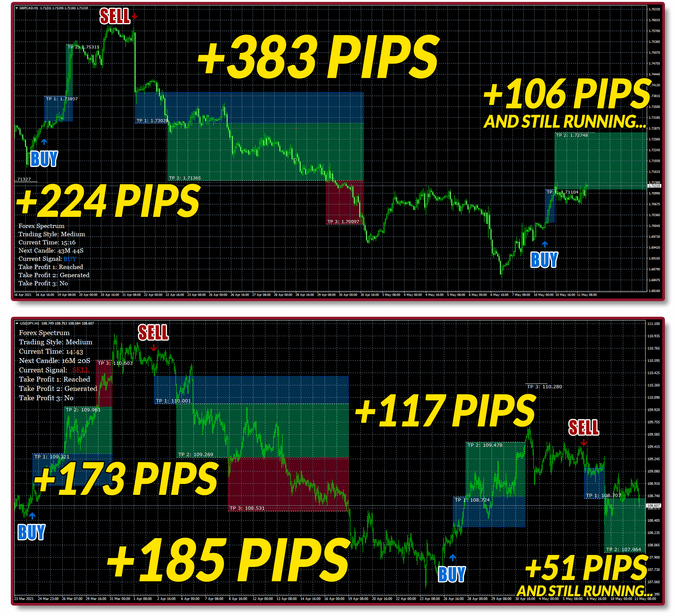Click 'Take Profit 3: No' in GBPCAD chart

[43, 283]
